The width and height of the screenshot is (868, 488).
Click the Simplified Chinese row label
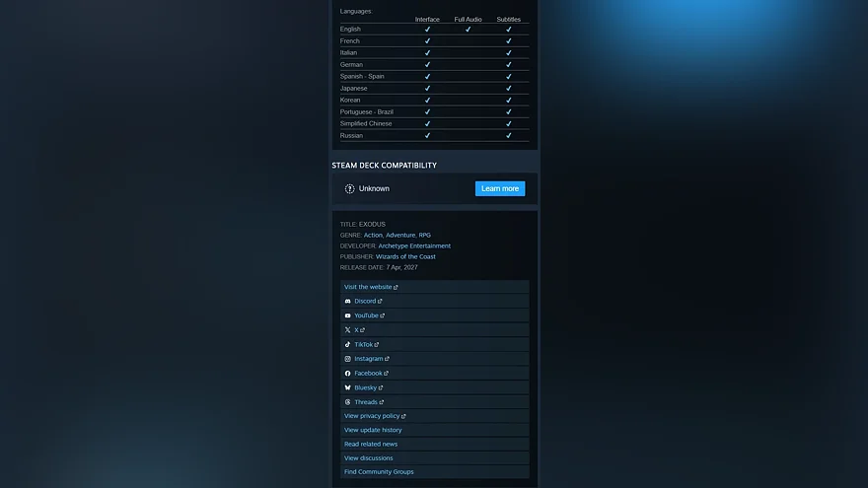point(365,124)
